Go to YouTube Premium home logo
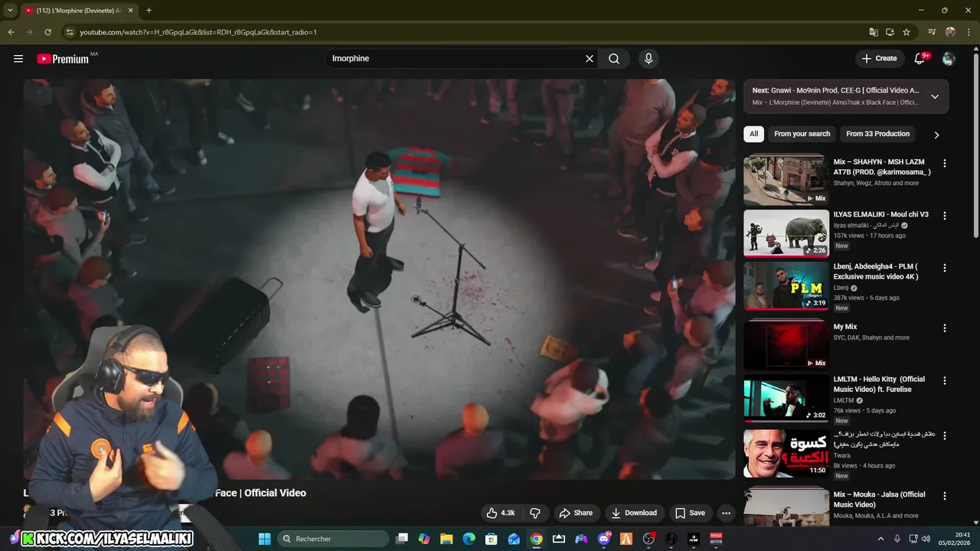Screen dimensions: 980x551 pyautogui.click(x=63, y=59)
